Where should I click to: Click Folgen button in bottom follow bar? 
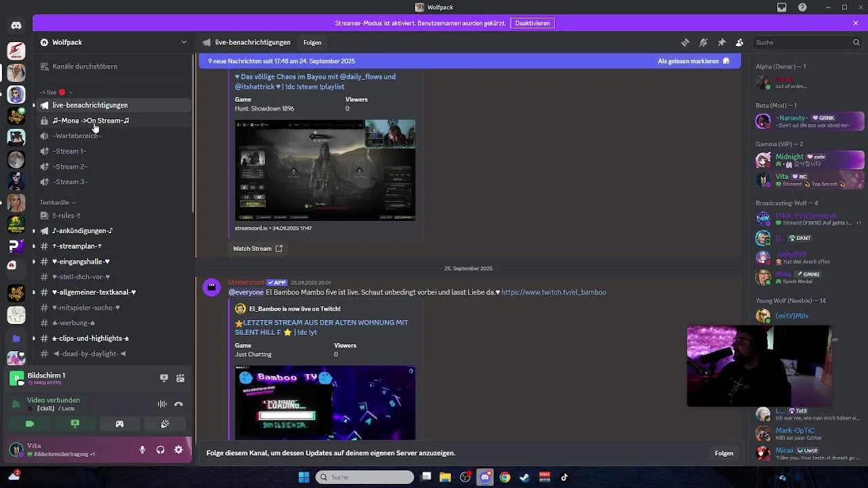pos(724,453)
